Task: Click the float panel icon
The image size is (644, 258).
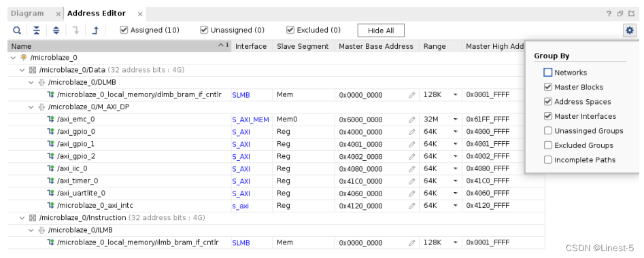Action: tap(620, 14)
